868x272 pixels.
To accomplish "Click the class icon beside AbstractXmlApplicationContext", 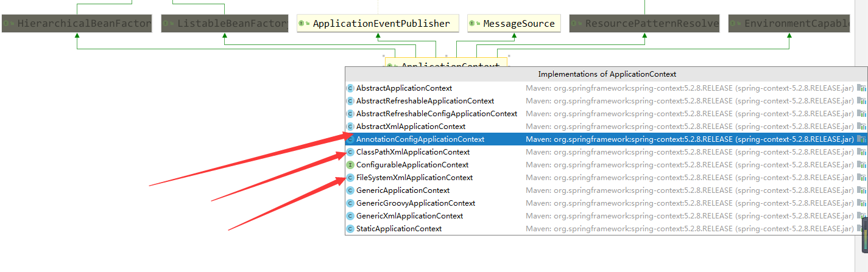I will pos(350,127).
